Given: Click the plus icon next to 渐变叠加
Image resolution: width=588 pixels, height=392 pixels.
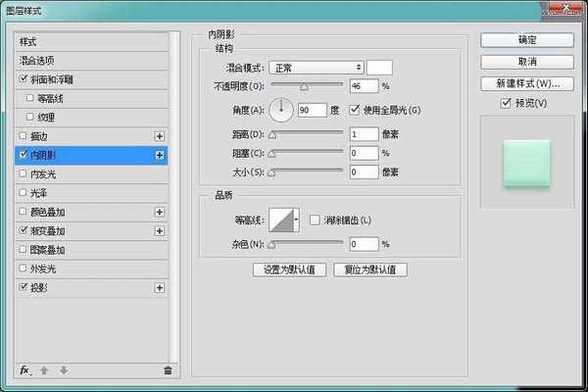Looking at the screenshot, I should pos(159,230).
